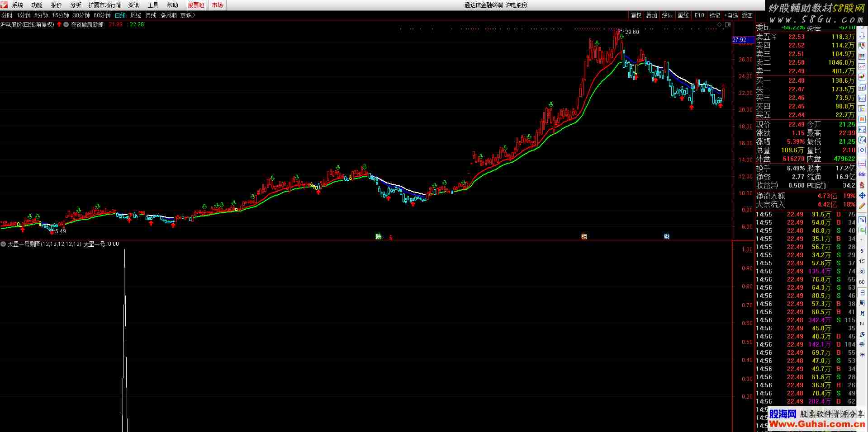Add stock with +自选 button
The image size is (868, 432).
tap(731, 15)
